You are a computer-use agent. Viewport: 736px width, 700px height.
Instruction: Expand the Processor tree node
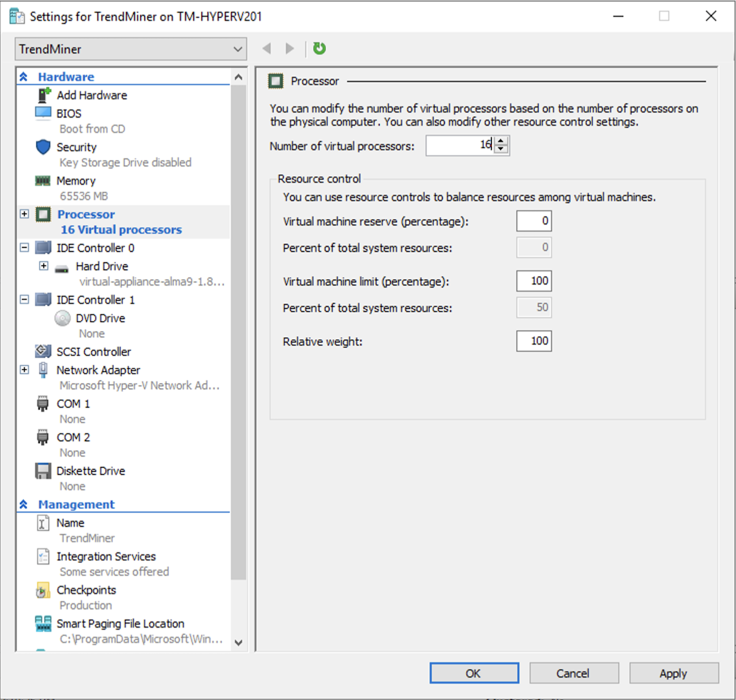24,214
